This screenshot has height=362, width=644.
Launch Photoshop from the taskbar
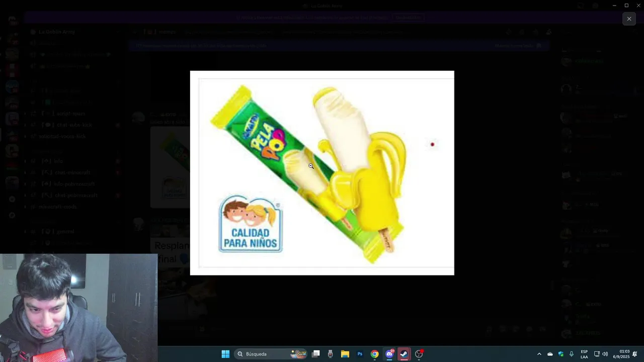click(x=360, y=354)
